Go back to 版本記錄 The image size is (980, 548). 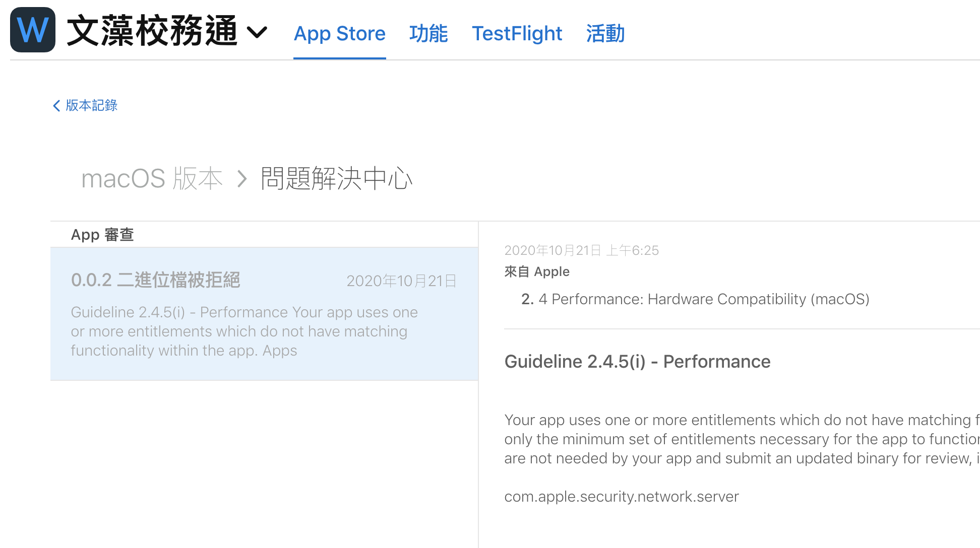click(x=91, y=105)
